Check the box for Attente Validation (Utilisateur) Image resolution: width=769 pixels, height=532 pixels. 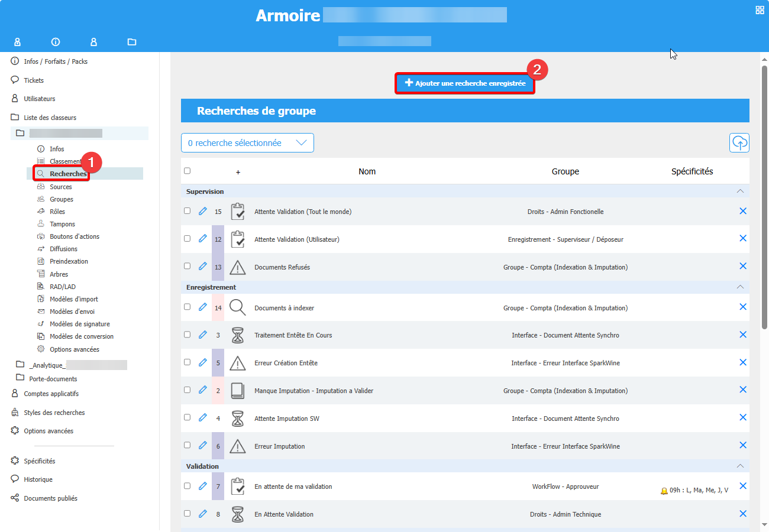188,239
